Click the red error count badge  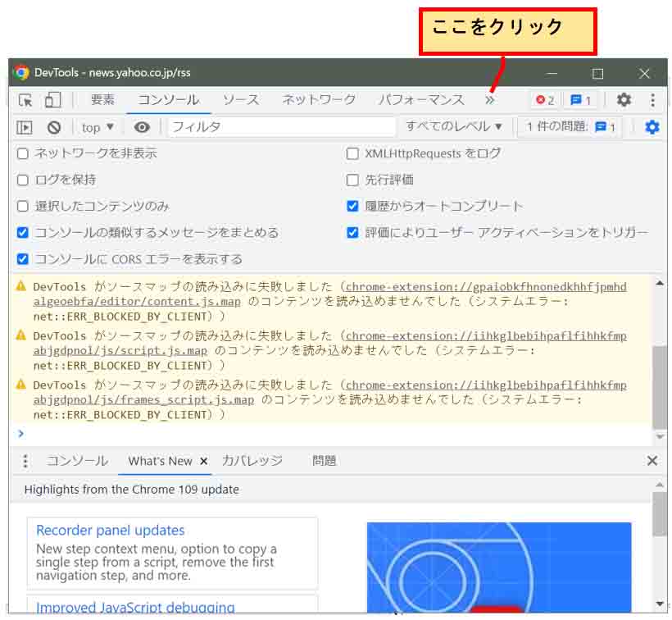click(545, 100)
